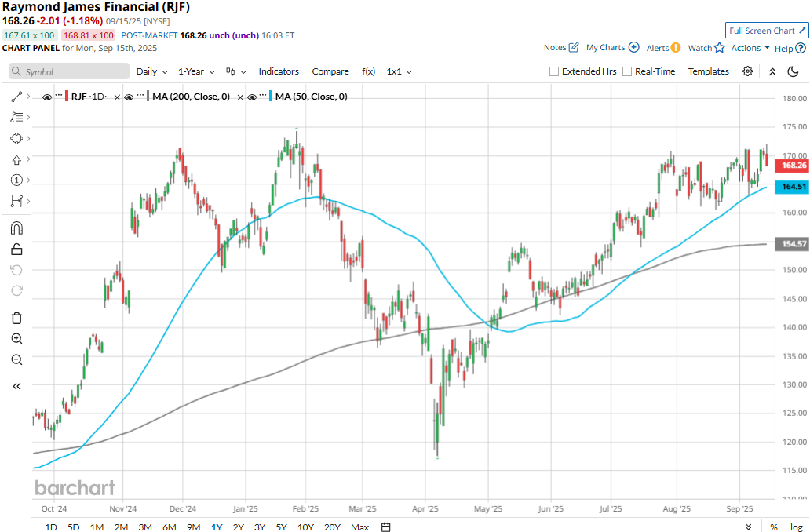The height and width of the screenshot is (532, 810).
Task: Expand the trend line tool options arrow
Action: [x=28, y=97]
